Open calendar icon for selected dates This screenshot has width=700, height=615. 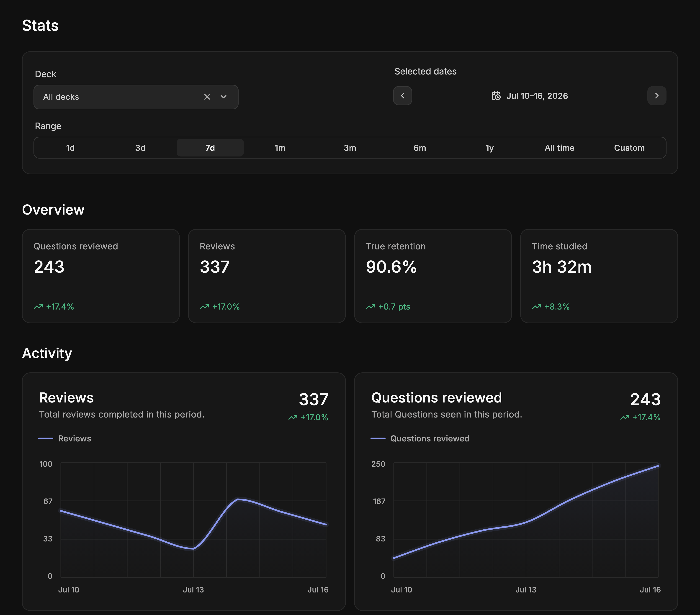(496, 96)
